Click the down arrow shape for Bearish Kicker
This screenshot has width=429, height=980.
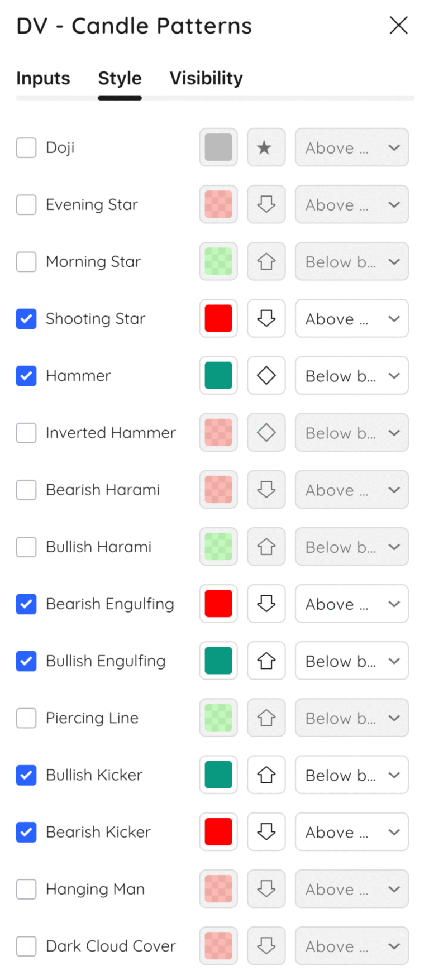pos(266,832)
